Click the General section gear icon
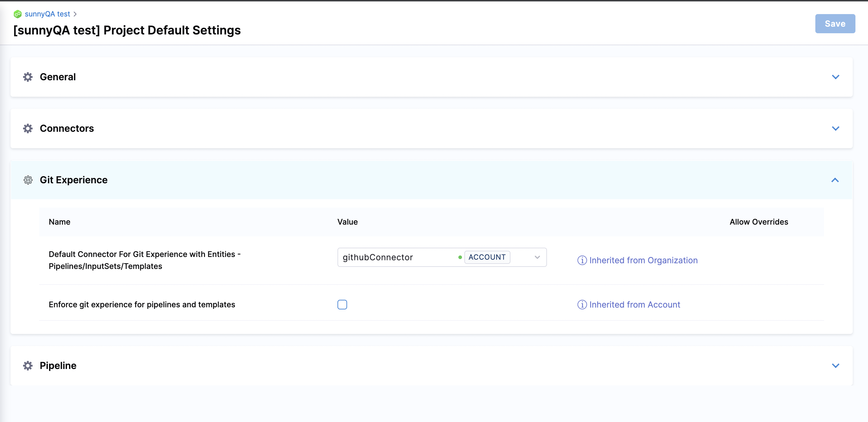868x422 pixels. 28,77
